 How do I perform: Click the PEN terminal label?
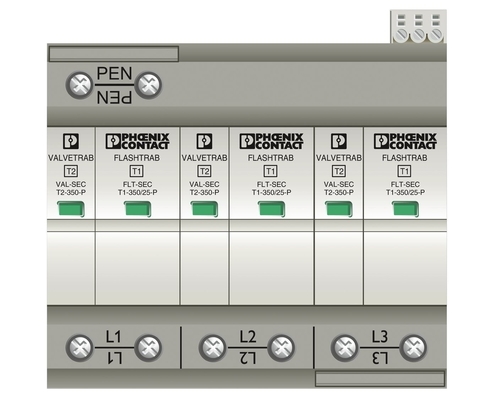[114, 85]
